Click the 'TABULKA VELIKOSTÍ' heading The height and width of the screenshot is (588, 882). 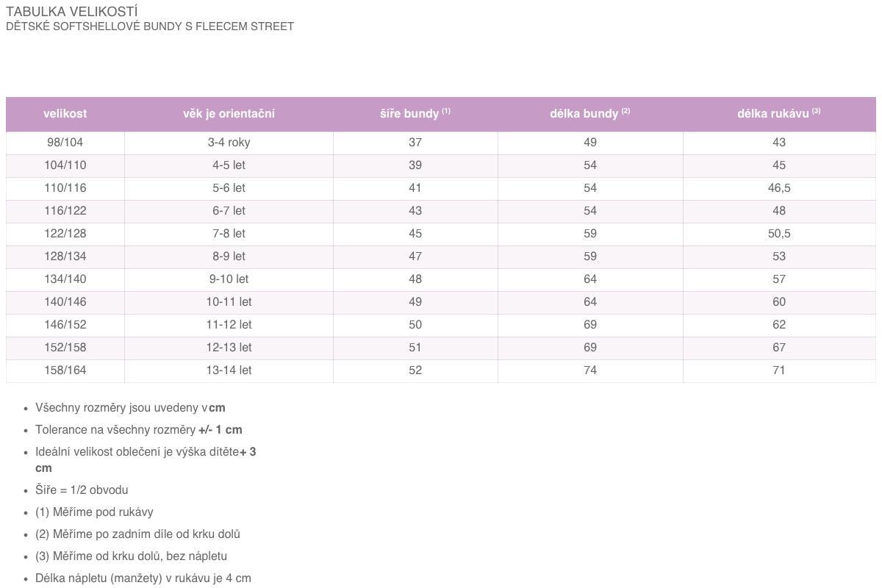pyautogui.click(x=72, y=12)
